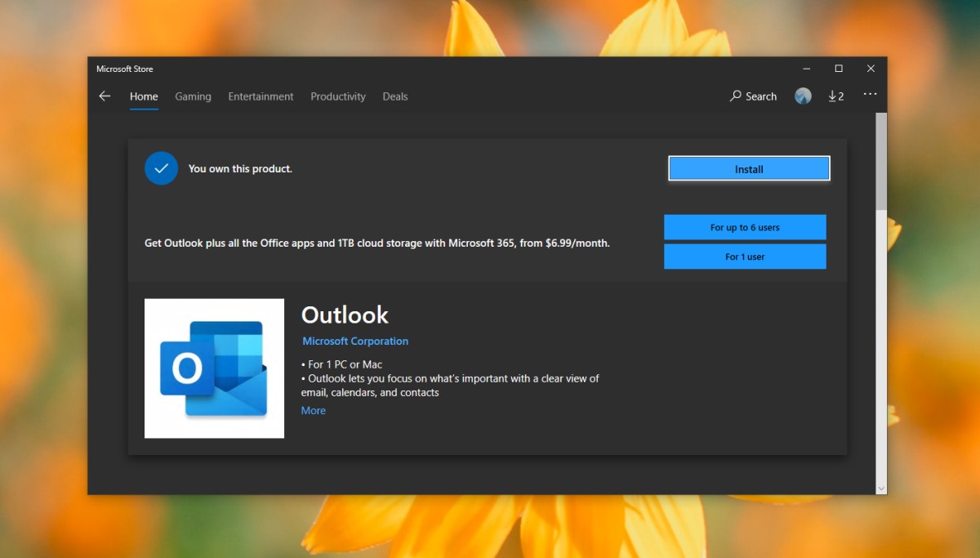Click the blue checkmark ownership icon
Screen dimensions: 980x558
tap(161, 168)
